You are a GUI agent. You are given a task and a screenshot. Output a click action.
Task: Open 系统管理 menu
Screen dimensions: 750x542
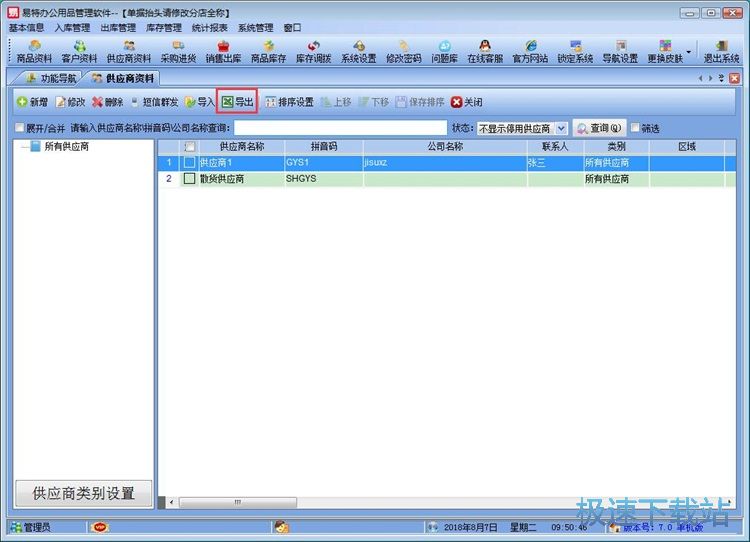[255, 28]
